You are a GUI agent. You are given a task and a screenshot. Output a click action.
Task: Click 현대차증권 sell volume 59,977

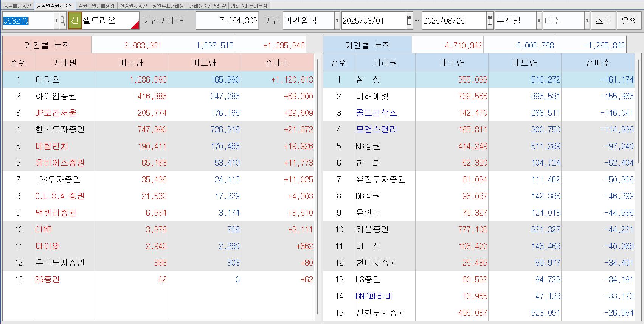tap(548, 263)
